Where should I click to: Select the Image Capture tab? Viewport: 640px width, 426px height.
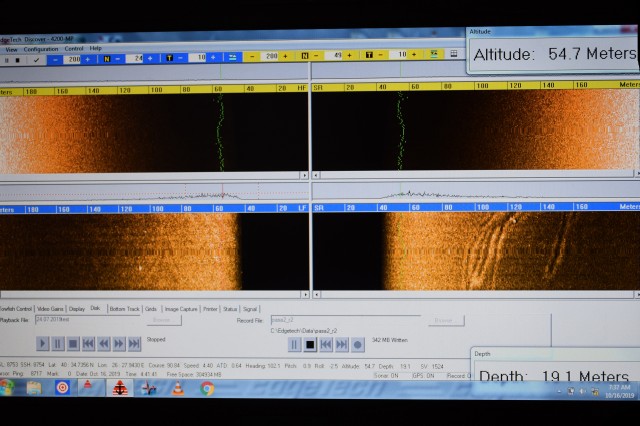(181, 309)
